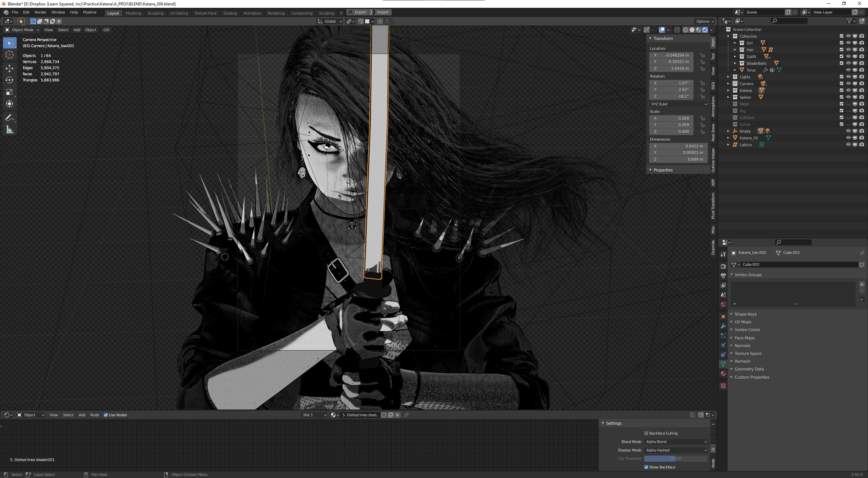Open the orange Object properties tab
The height and width of the screenshot is (478, 868).
[723, 317]
